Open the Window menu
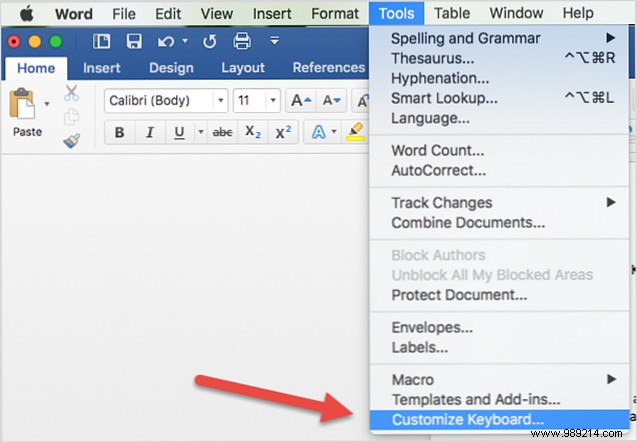Screen dimensions: 637x442 pyautogui.click(x=516, y=14)
